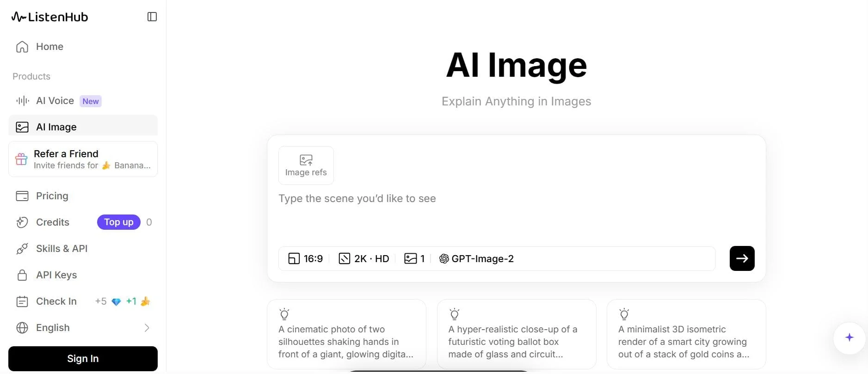Click the Sign In button
This screenshot has height=374, width=868.
point(83,359)
